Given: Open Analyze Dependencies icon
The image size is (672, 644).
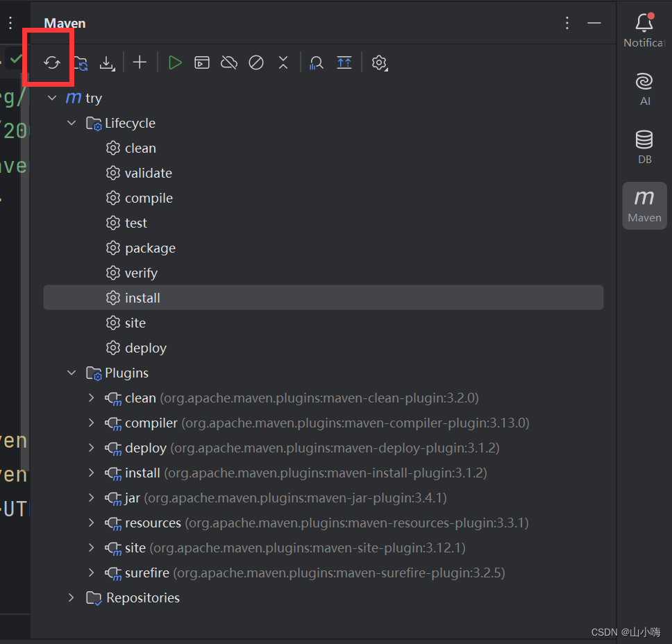Looking at the screenshot, I should tap(317, 62).
